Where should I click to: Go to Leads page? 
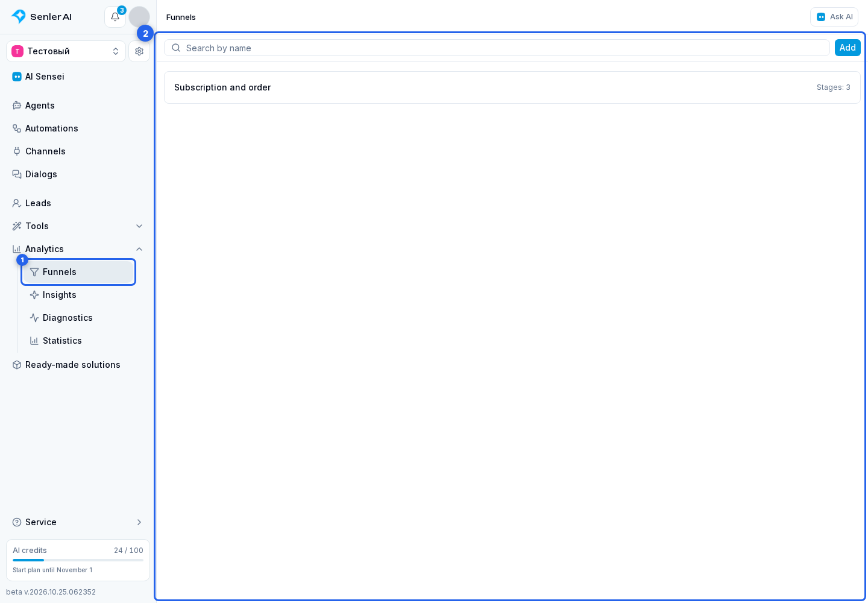tap(78, 203)
